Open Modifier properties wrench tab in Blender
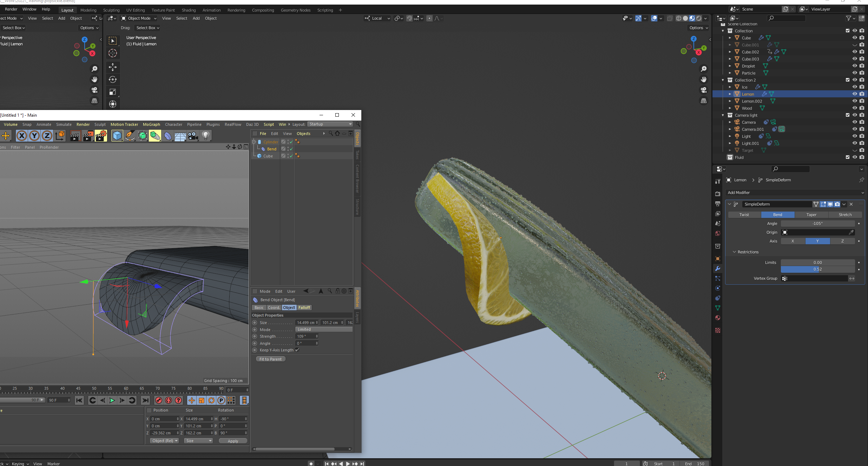The image size is (868, 466). [x=718, y=268]
